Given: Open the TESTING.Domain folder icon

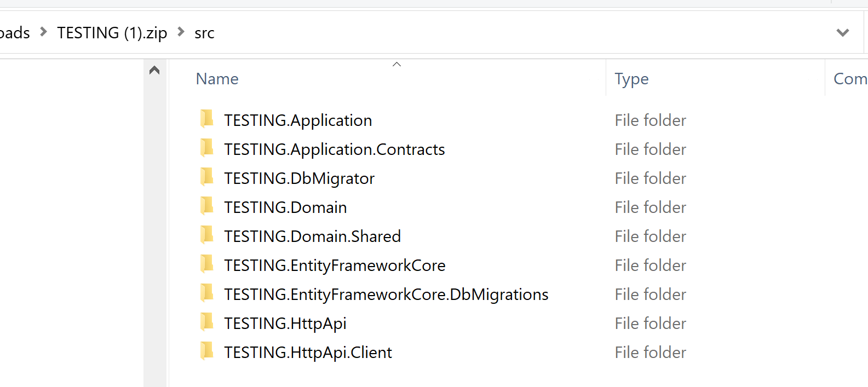Looking at the screenshot, I should [x=207, y=207].
